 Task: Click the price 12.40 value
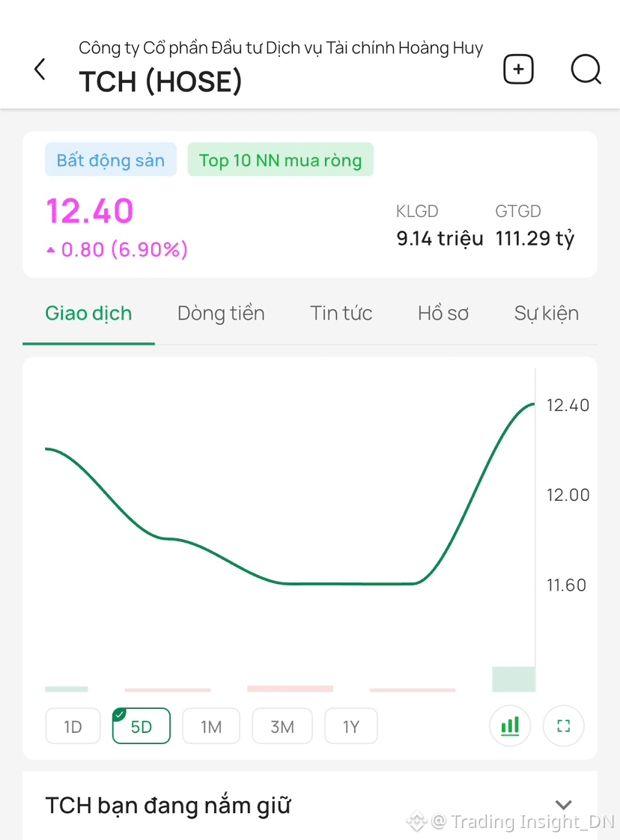pos(90,210)
